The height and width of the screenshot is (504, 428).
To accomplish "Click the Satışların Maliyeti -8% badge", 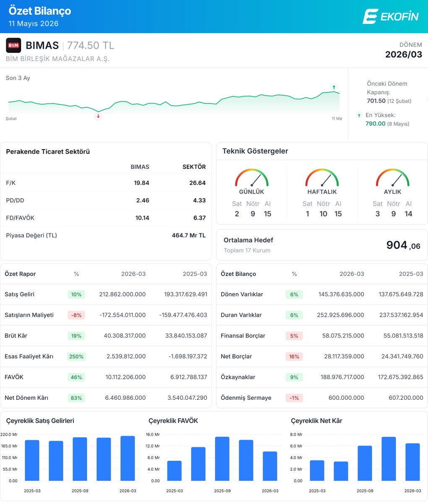I will click(x=76, y=315).
